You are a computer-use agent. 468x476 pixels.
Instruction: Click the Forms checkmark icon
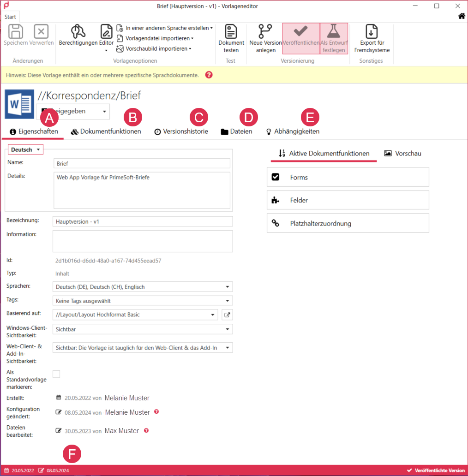276,177
